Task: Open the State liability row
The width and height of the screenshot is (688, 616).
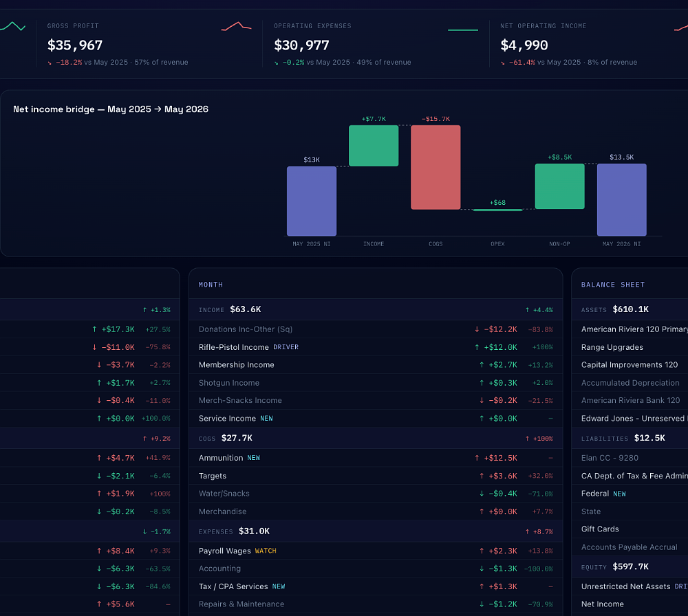Action: 630,511
